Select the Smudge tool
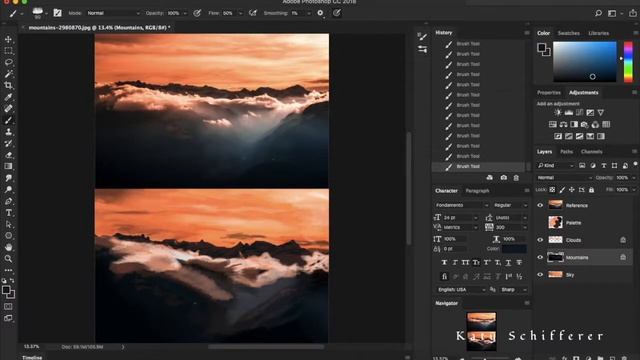The width and height of the screenshot is (640, 360). click(8, 178)
